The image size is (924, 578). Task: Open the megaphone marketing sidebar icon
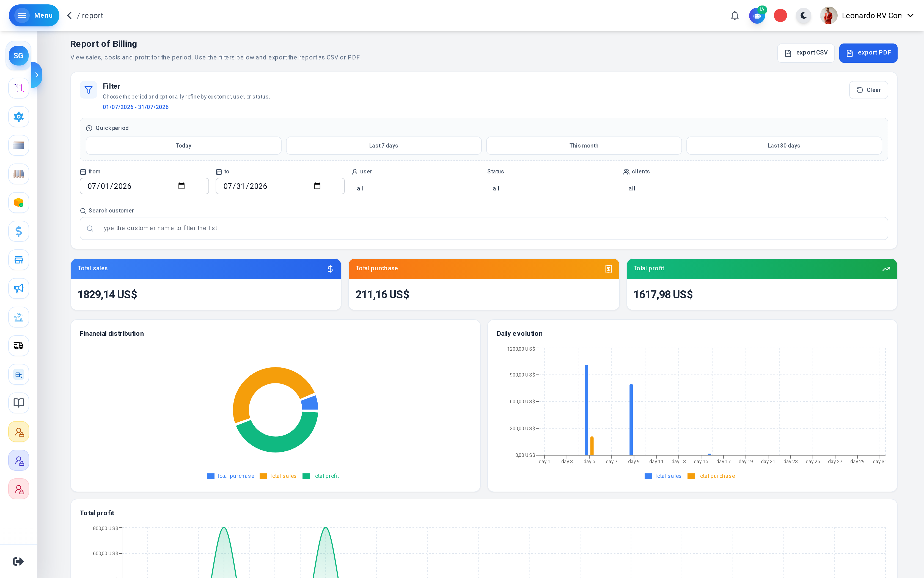click(x=18, y=288)
